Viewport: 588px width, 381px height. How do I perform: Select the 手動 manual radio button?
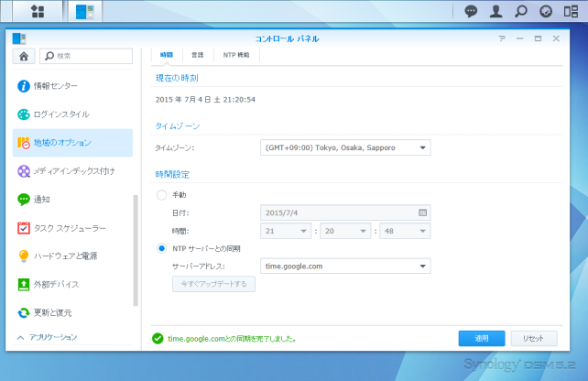point(161,195)
